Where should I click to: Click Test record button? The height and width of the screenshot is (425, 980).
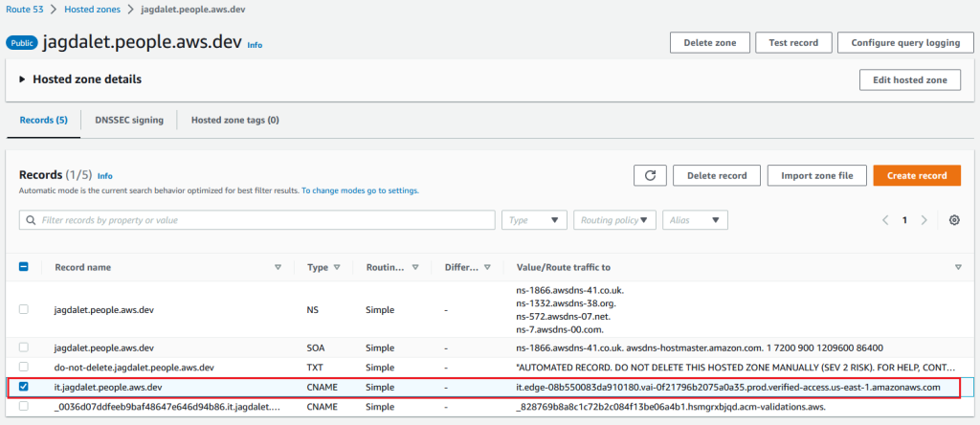(794, 43)
